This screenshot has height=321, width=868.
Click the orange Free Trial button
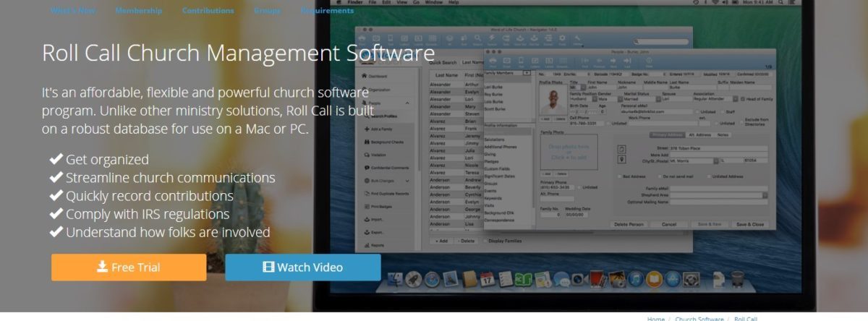click(129, 267)
